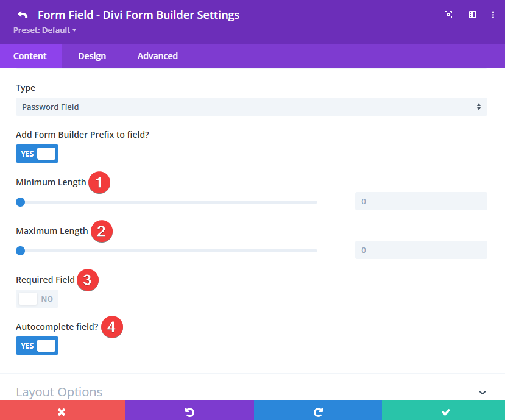This screenshot has height=420, width=505.
Task: Click the Maximum Length value input box
Action: tap(421, 250)
